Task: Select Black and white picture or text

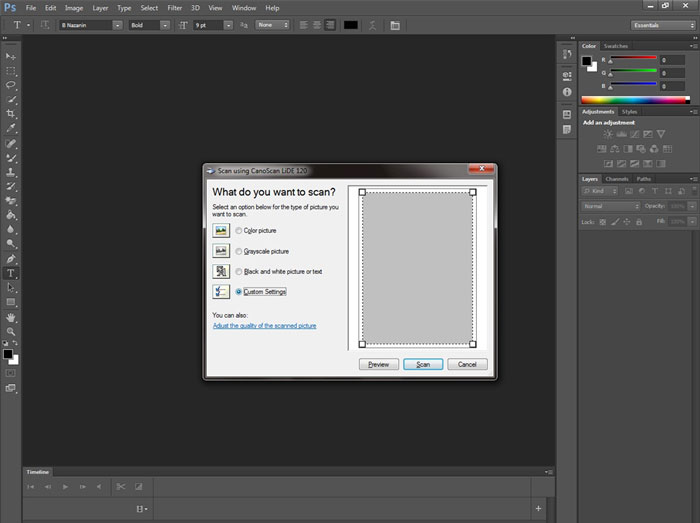Action: pos(239,272)
